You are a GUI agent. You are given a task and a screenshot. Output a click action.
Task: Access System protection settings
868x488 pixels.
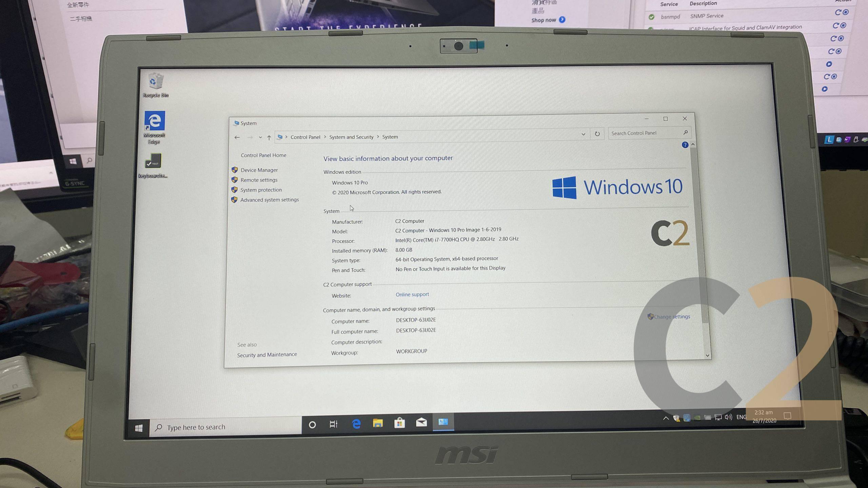pos(260,189)
